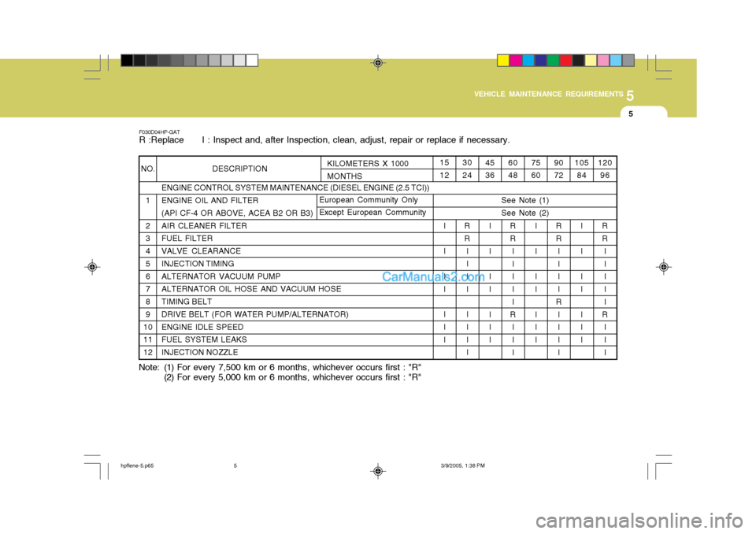Click the '45' kilometers column header
This screenshot has height=534, width=756.
489,162
